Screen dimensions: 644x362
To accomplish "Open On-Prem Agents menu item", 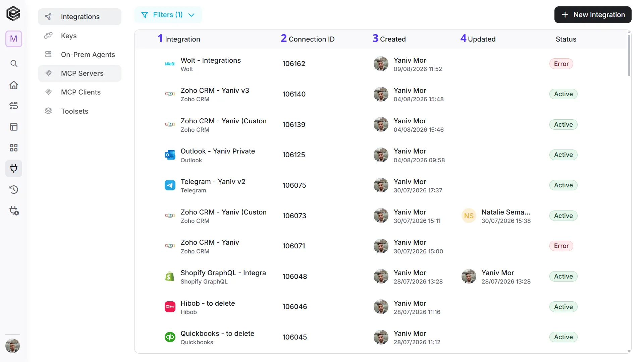I will tap(80, 55).
